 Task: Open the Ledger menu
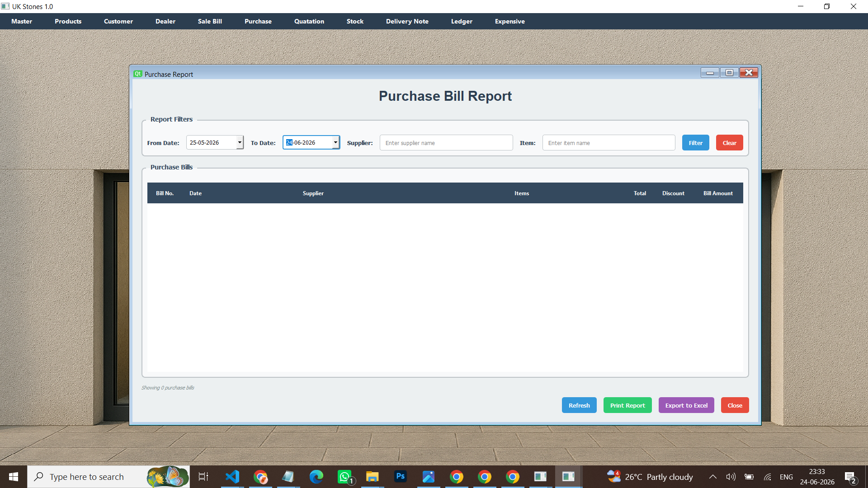pyautogui.click(x=462, y=21)
